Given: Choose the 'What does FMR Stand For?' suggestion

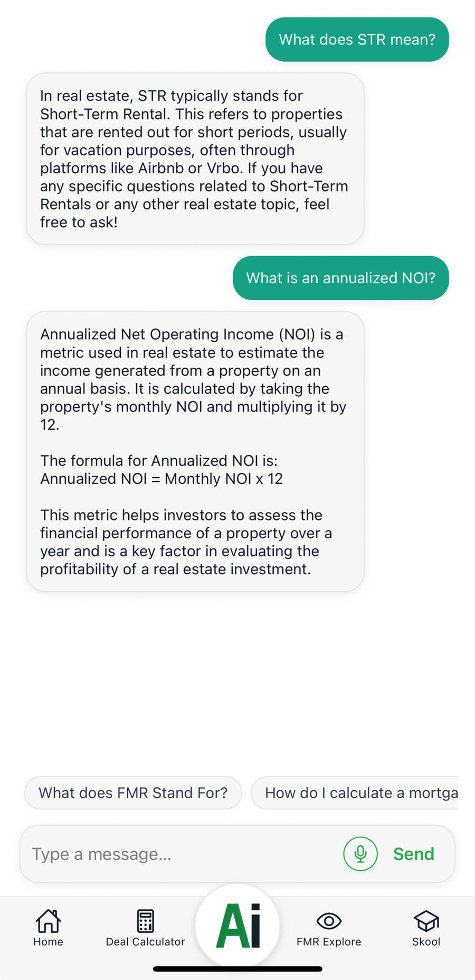Looking at the screenshot, I should point(133,792).
